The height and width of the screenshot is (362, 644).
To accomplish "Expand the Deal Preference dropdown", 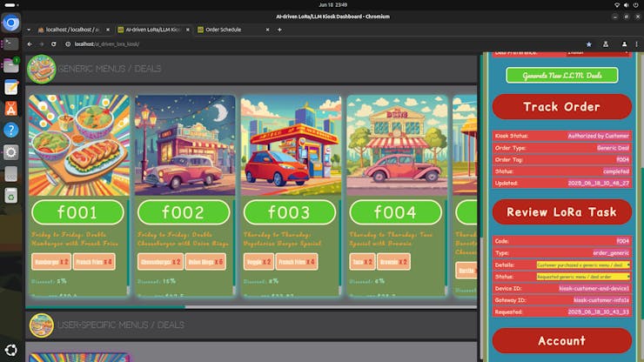I will tap(597, 52).
